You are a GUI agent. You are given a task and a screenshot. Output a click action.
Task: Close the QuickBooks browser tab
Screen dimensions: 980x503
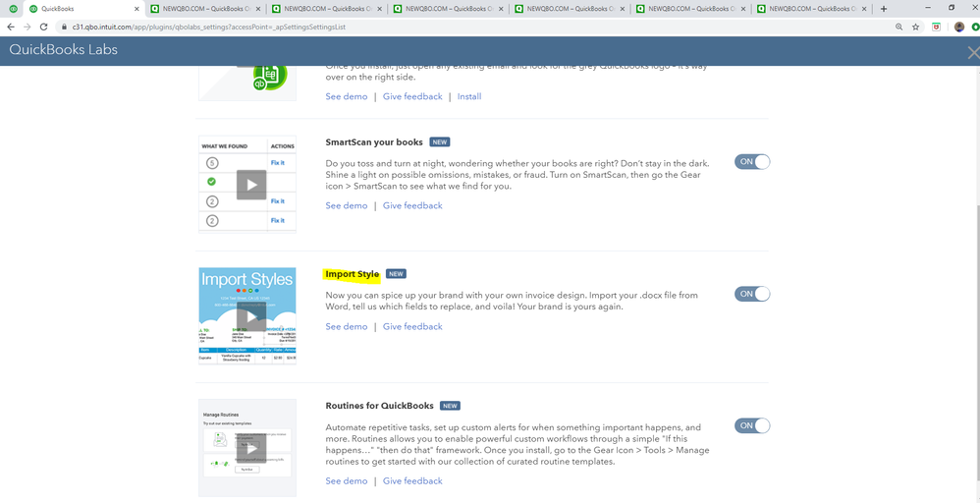(136, 9)
